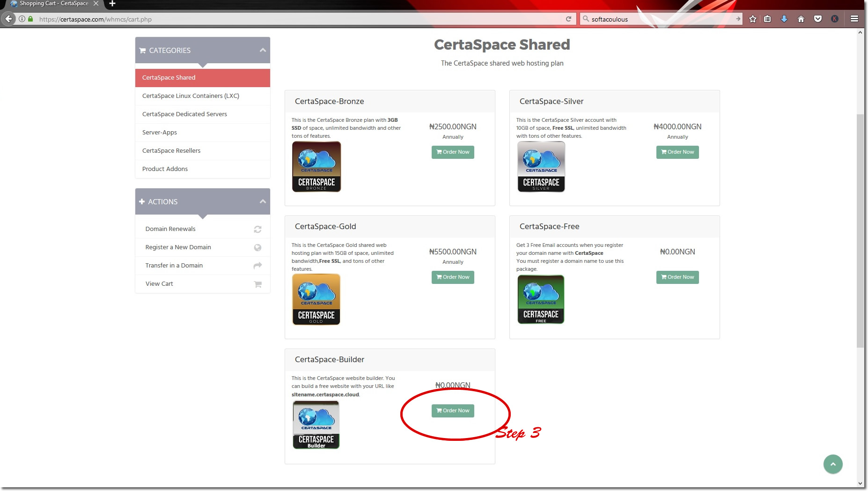Open CertaSpace Linux Containers (LXC) category

point(203,96)
